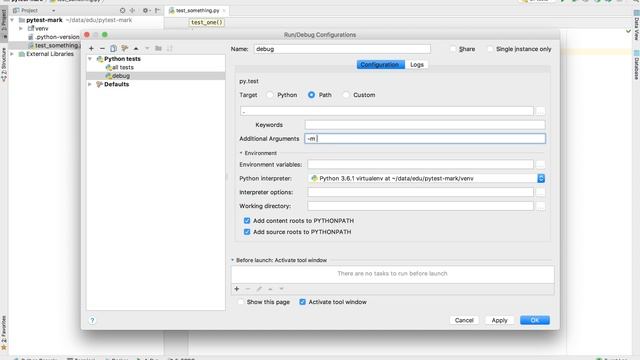The image size is (640, 360).
Task: Open Python interpreter dropdown
Action: 541,178
